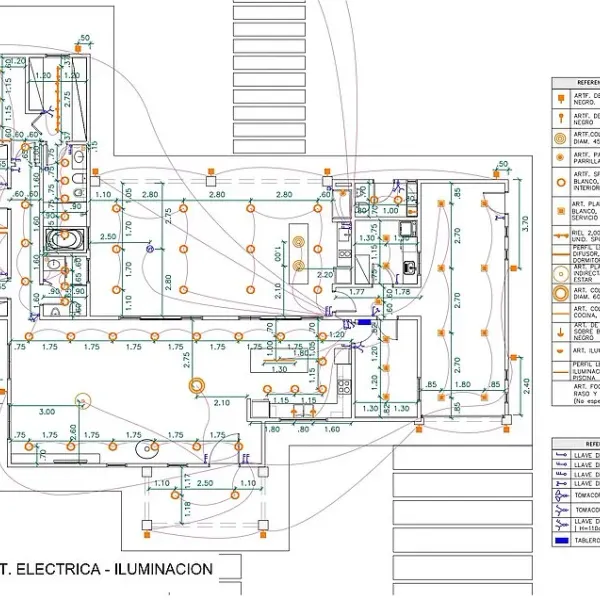Click the 'TABLERO' legend text
600x600 pixels.
587,541
